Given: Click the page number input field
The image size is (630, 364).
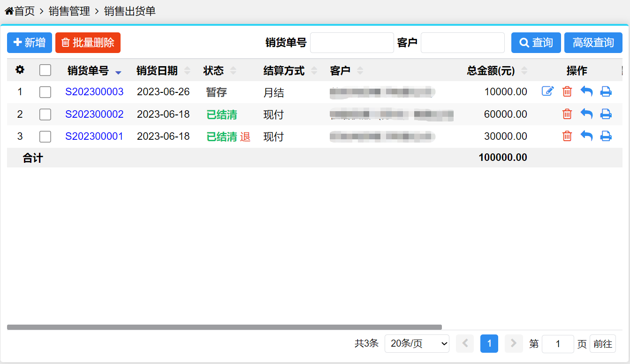Looking at the screenshot, I should point(558,344).
